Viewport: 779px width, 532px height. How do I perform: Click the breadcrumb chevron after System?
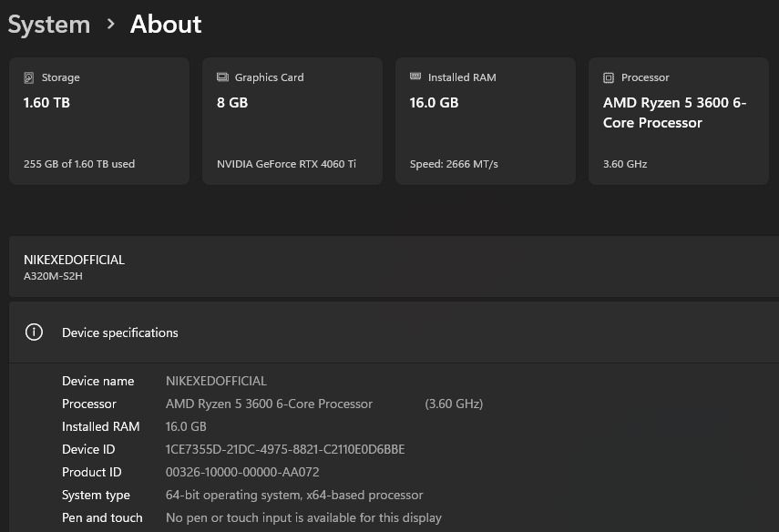(x=111, y=24)
